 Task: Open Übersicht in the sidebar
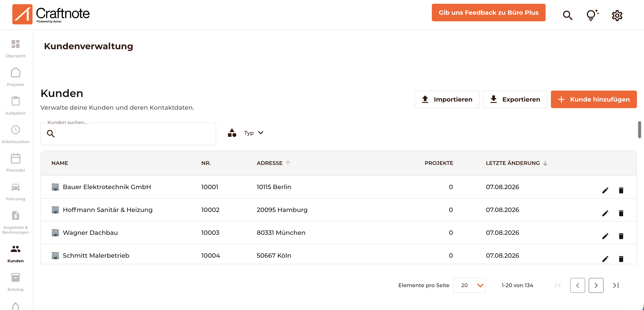click(x=16, y=49)
